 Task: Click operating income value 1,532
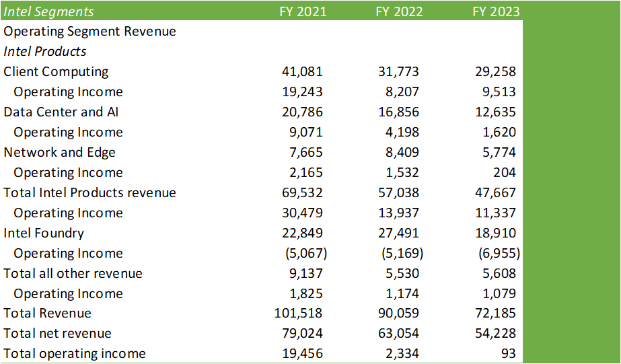click(x=402, y=173)
